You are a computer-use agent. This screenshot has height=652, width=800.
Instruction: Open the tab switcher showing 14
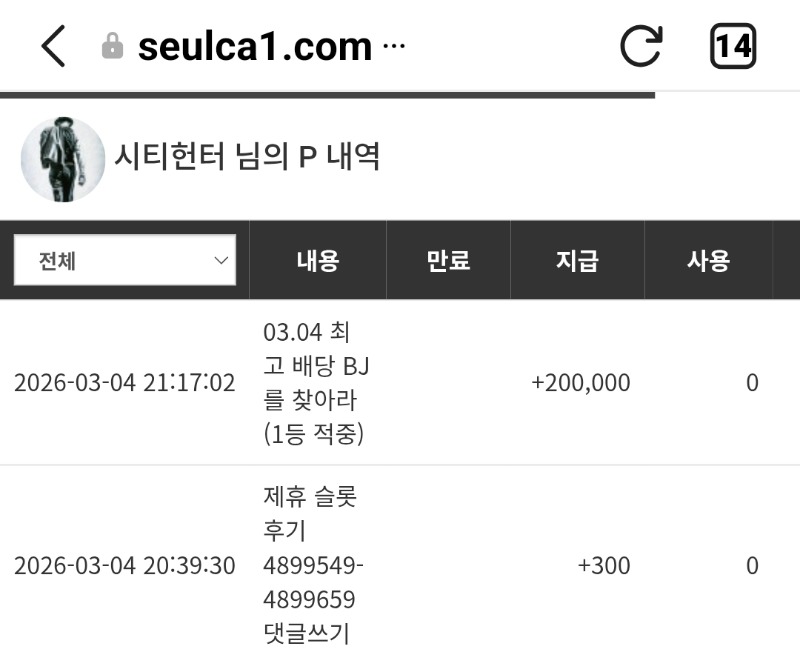pyautogui.click(x=733, y=46)
